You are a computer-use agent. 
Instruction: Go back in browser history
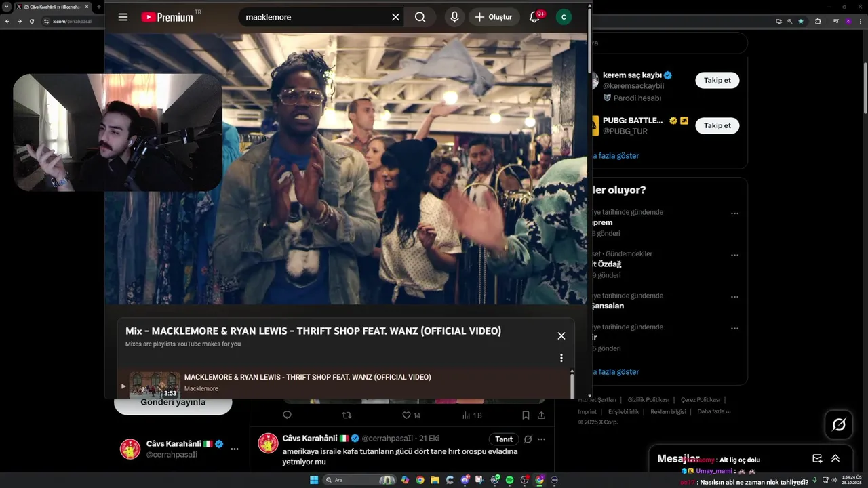click(7, 21)
